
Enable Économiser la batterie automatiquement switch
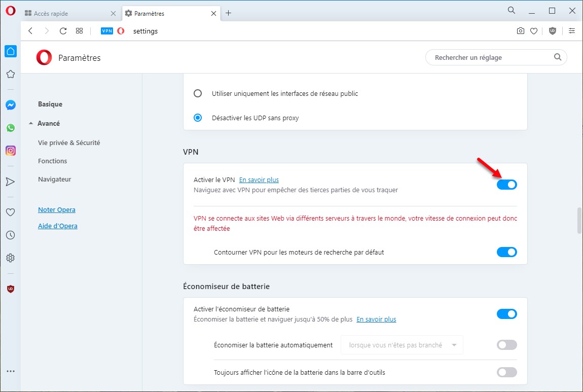click(506, 345)
